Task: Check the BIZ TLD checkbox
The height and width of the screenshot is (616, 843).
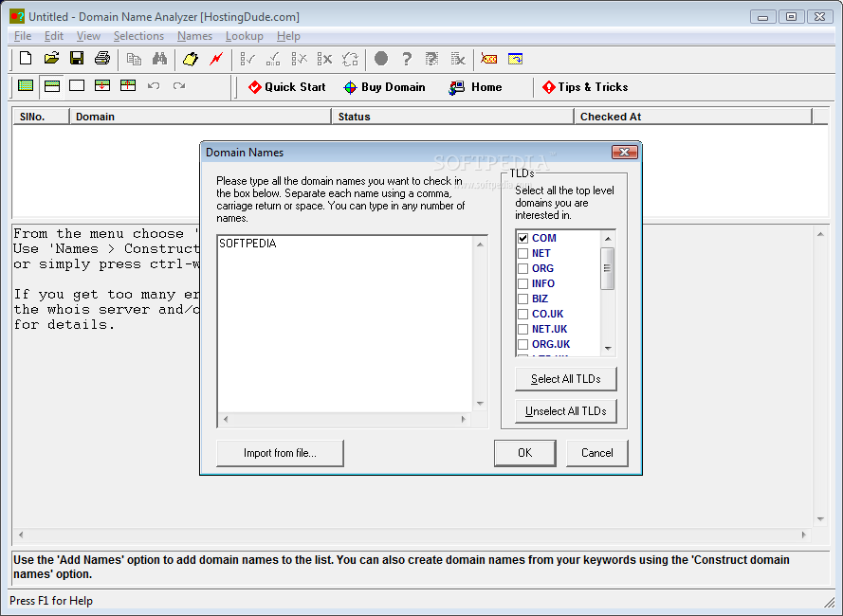Action: pyautogui.click(x=522, y=299)
